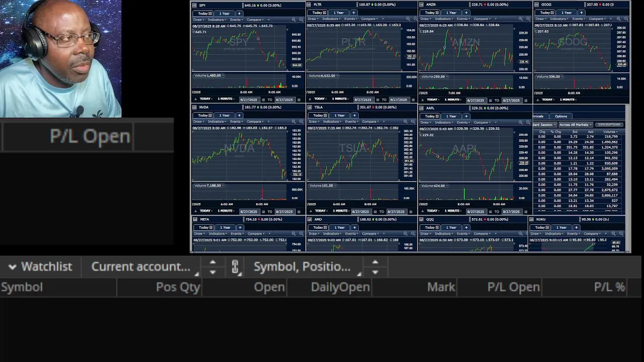
Task: Open the Across All Markets dropdown
Action: click(x=575, y=125)
